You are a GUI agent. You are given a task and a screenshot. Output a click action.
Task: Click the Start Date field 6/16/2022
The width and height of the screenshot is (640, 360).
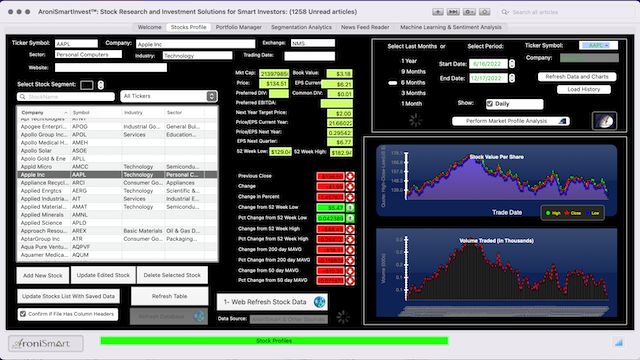(488, 64)
